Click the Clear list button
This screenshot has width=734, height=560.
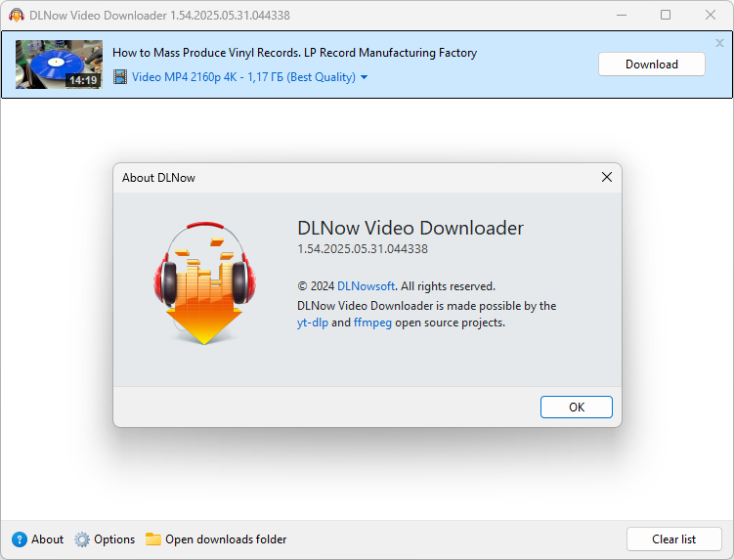pos(673,539)
